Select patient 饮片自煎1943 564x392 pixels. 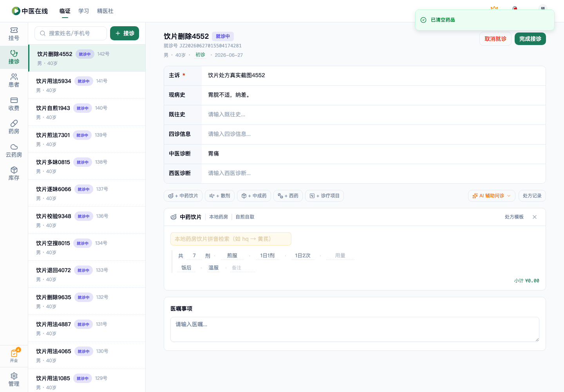[x=87, y=112]
